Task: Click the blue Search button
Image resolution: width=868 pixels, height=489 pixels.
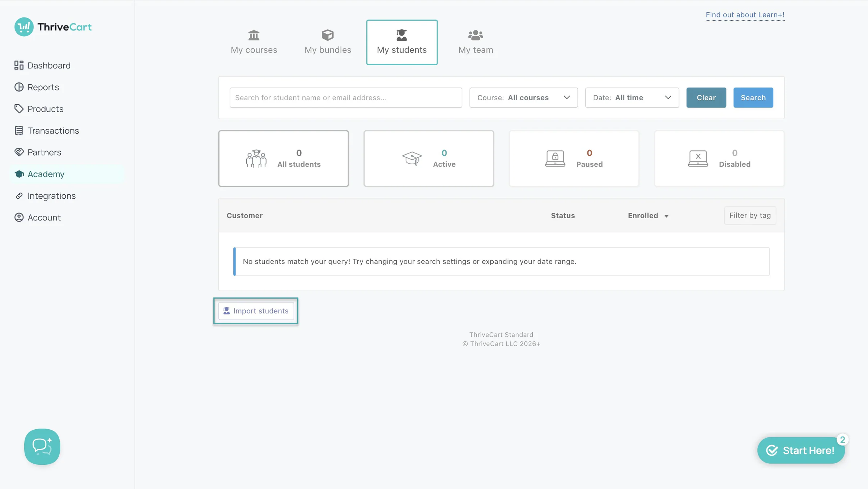Action: tap(753, 98)
